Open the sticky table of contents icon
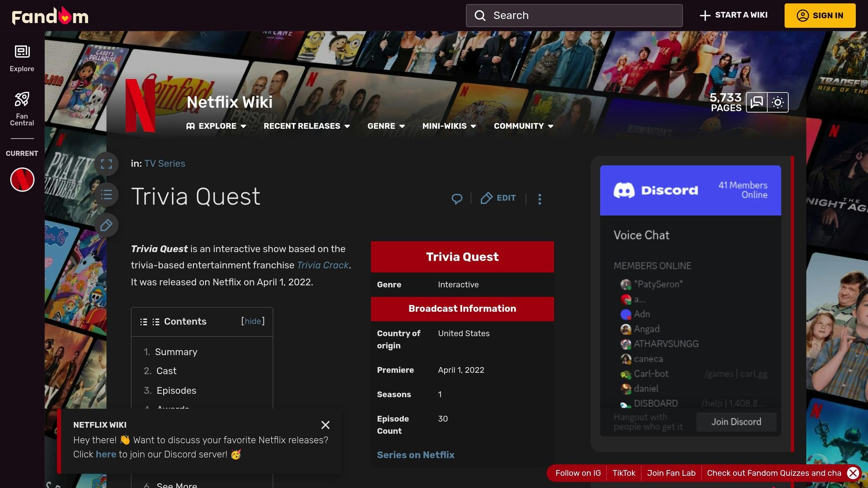The width and height of the screenshot is (868, 488). [106, 194]
